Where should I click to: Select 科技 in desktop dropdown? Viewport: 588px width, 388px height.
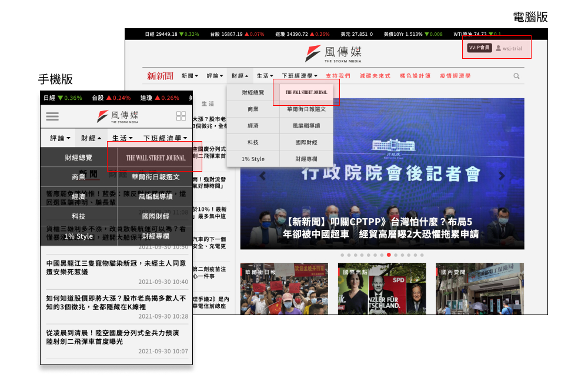pyautogui.click(x=253, y=142)
